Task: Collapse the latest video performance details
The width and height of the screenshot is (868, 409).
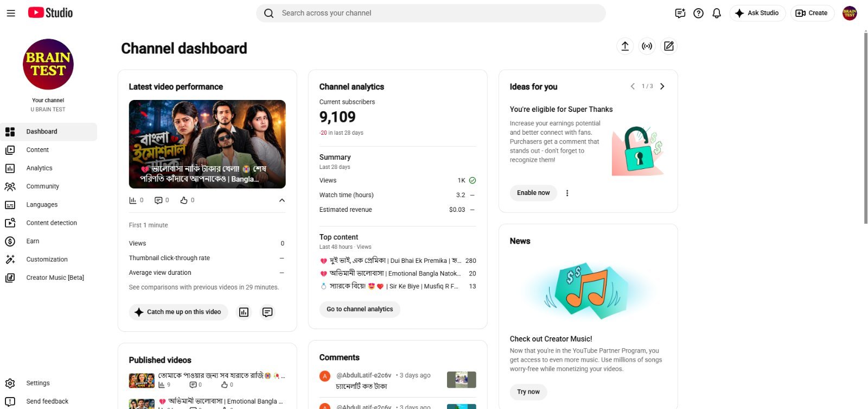Action: pyautogui.click(x=282, y=200)
